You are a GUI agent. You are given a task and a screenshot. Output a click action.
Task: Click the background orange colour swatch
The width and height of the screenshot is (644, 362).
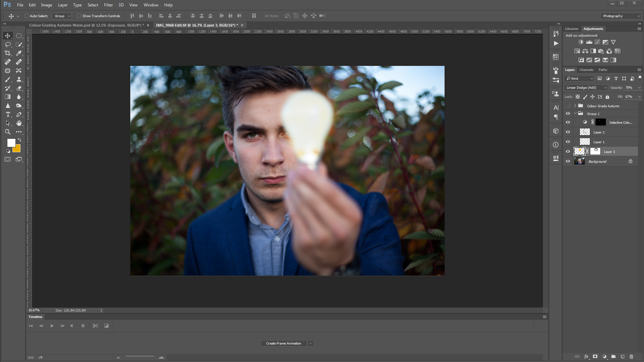(x=17, y=149)
